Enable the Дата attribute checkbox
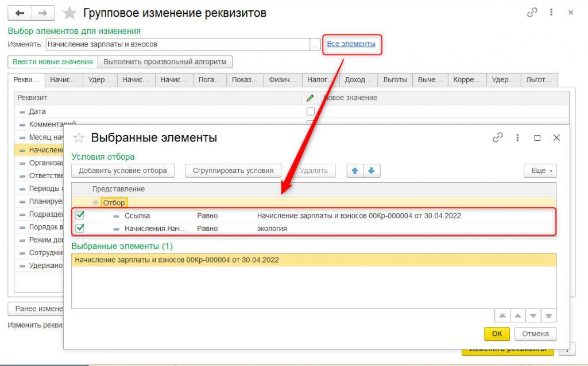The image size is (588, 366). click(311, 111)
